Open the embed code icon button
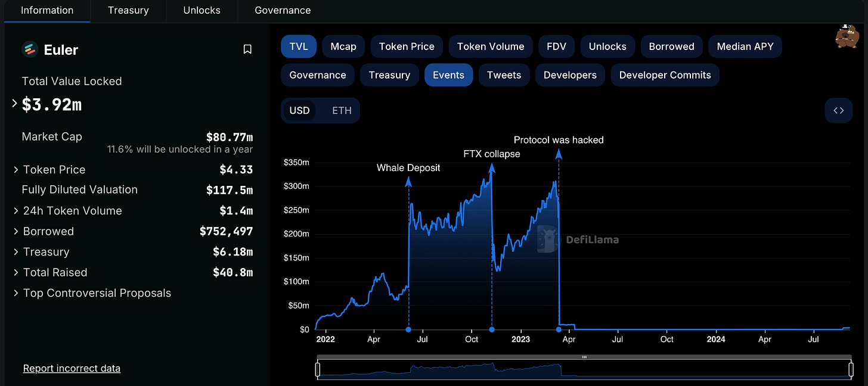The image size is (868, 386). 839,110
